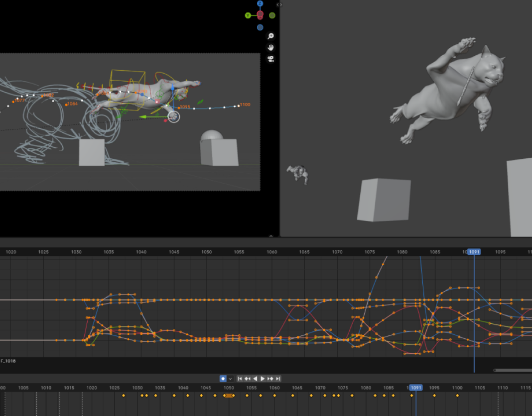532x416 pixels.
Task: Jump to the end frame
Action: click(x=278, y=379)
